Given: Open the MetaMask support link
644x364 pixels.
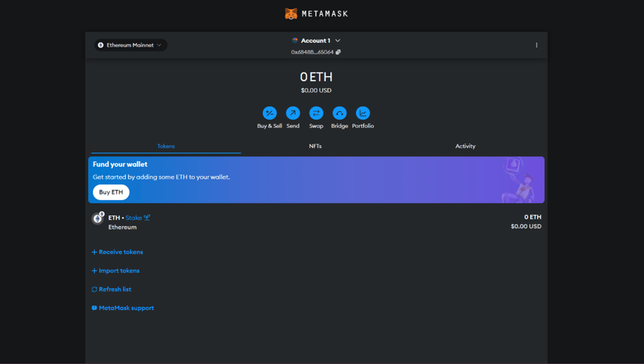Looking at the screenshot, I should (x=123, y=308).
